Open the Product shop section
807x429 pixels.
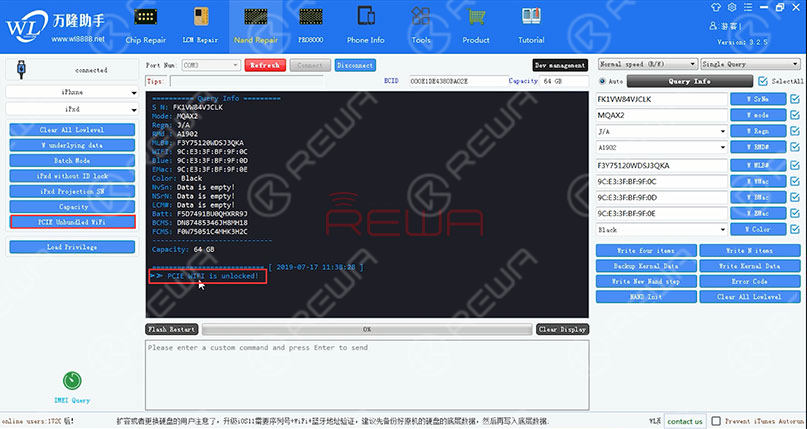(x=476, y=26)
